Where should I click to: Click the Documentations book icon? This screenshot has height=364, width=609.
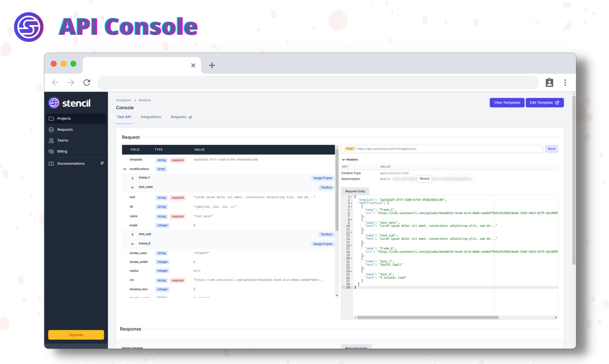pyautogui.click(x=51, y=163)
